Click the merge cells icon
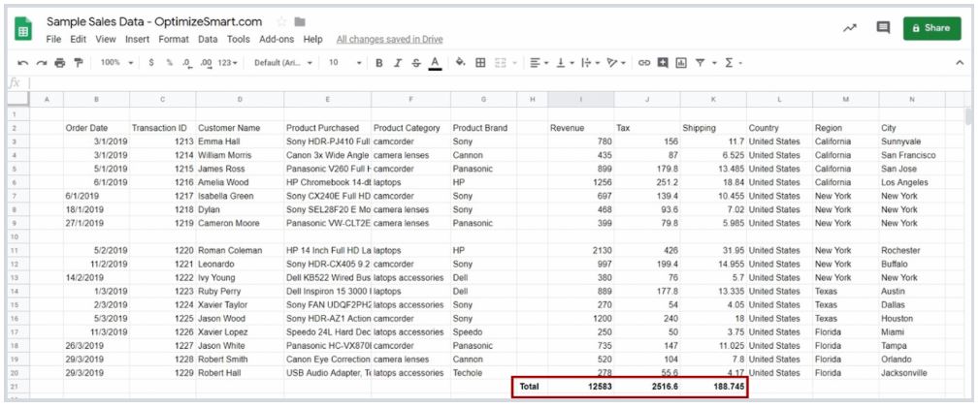This screenshot has height=408, width=980. coord(501,63)
